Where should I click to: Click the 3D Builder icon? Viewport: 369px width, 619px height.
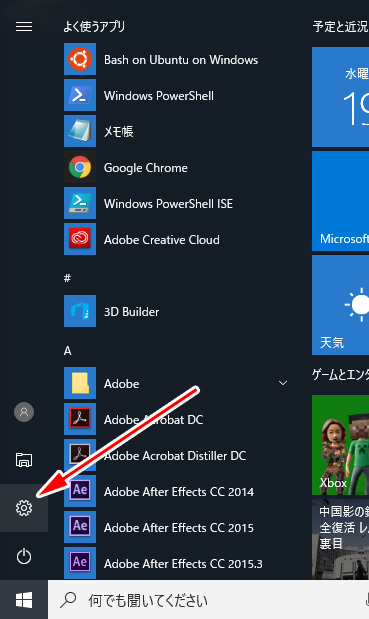(80, 311)
